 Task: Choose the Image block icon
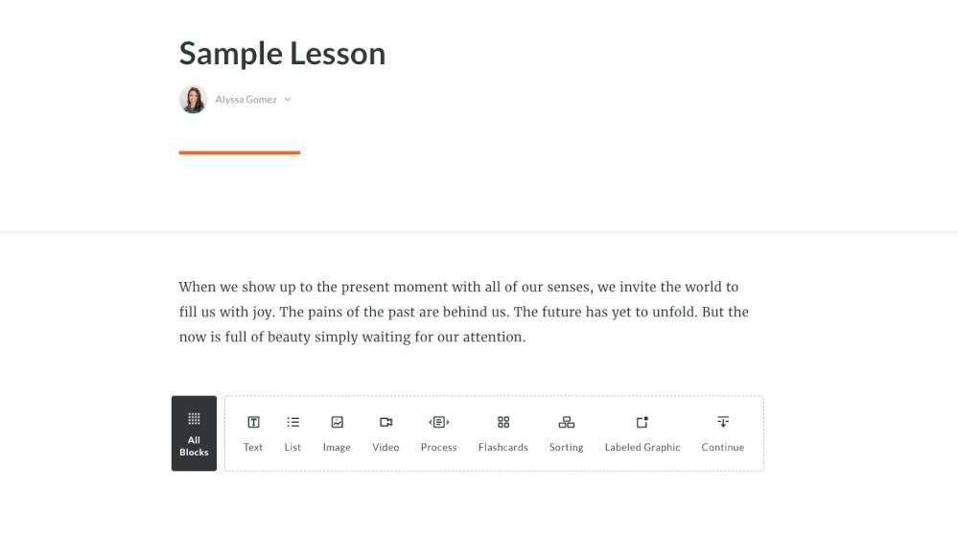tap(337, 422)
